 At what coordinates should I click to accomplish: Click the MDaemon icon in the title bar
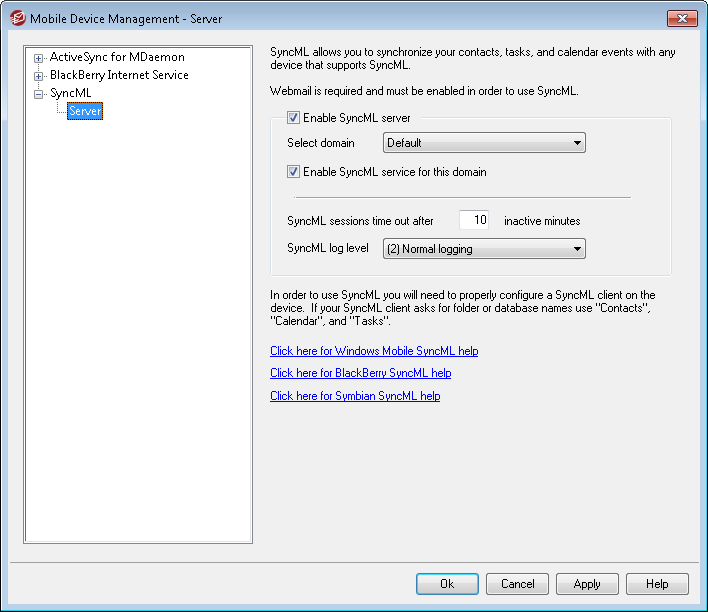coord(17,18)
